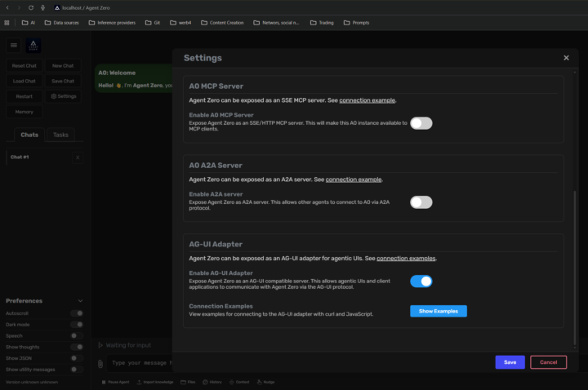Open the AG-UI connection examples link
588x390 pixels.
[406, 259]
